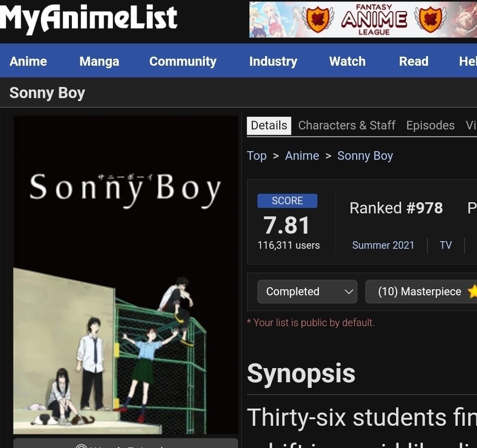Open the Industry menu
477x448 pixels.
[273, 62]
